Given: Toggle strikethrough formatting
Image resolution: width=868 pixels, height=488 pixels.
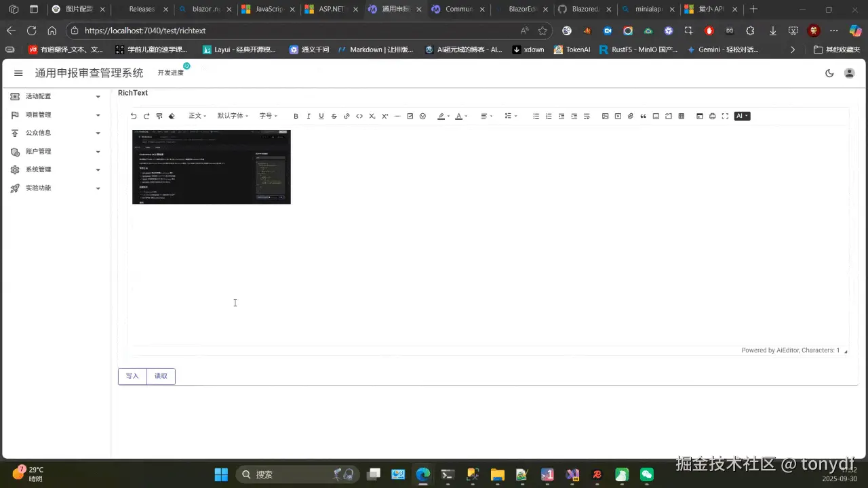Looking at the screenshot, I should pyautogui.click(x=334, y=116).
